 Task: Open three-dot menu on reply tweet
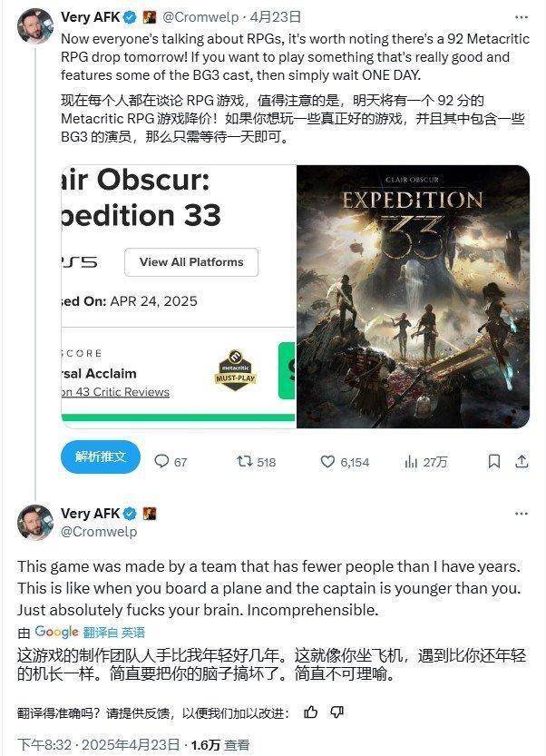[x=522, y=514]
